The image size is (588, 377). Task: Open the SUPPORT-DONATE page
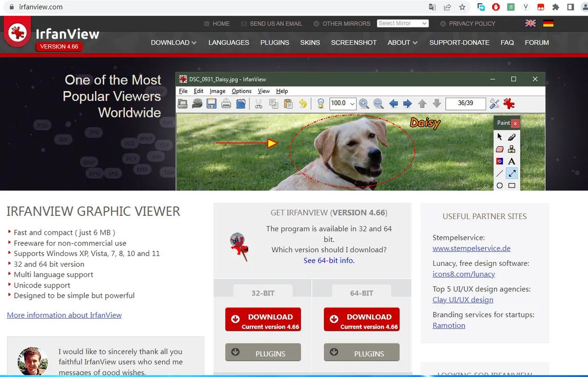point(459,42)
